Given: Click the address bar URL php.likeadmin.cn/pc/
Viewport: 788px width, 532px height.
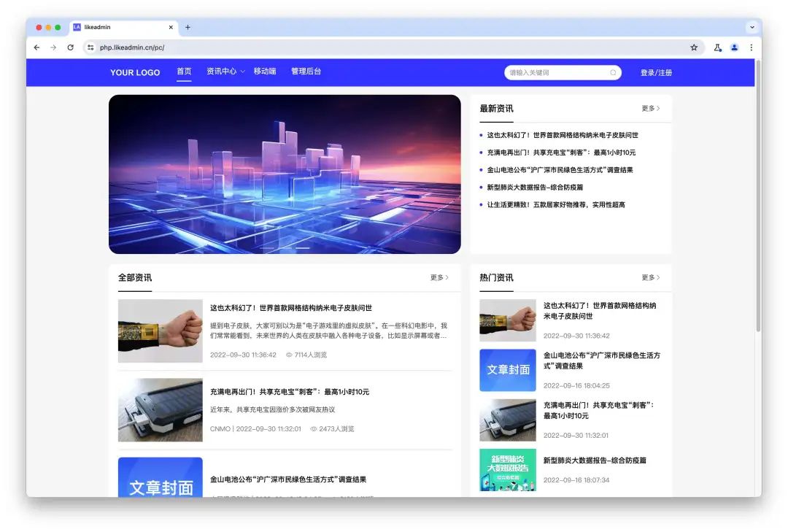Looking at the screenshot, I should click(x=132, y=47).
